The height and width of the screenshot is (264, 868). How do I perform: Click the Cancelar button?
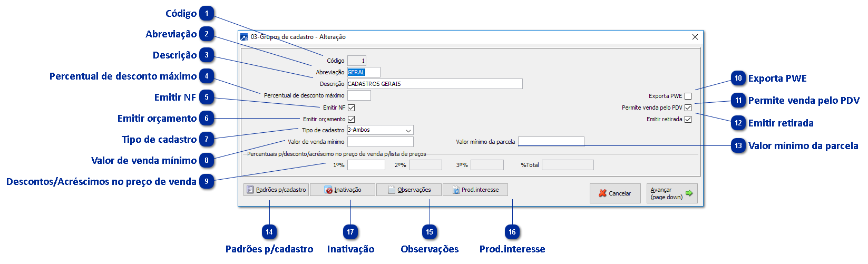pos(615,193)
